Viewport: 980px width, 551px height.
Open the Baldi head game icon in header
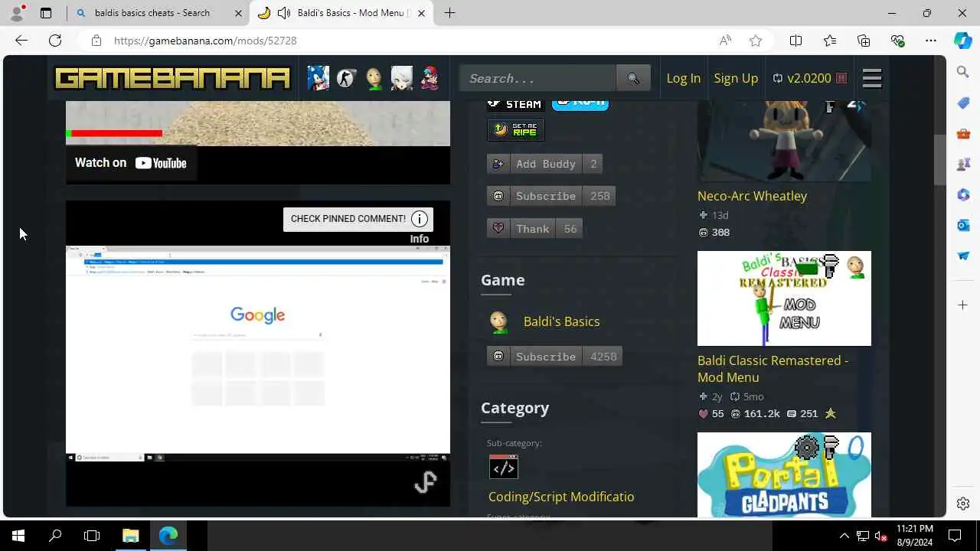pos(374,78)
